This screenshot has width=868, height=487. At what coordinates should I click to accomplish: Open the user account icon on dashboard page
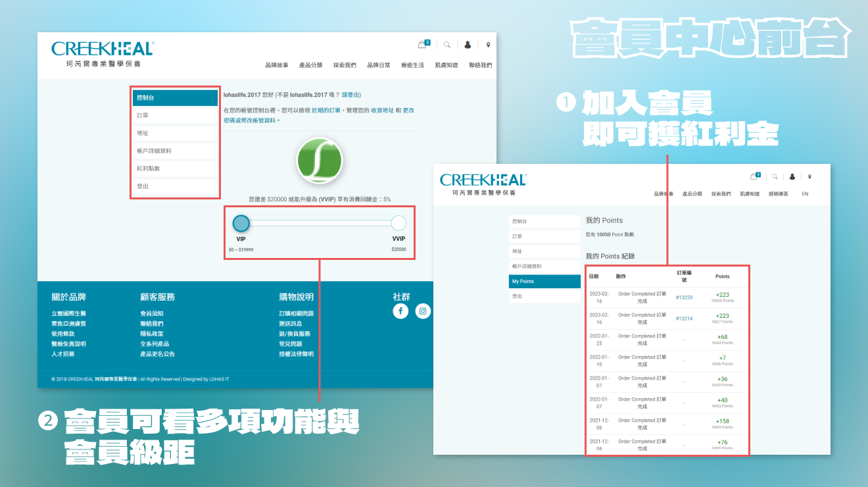coord(468,45)
